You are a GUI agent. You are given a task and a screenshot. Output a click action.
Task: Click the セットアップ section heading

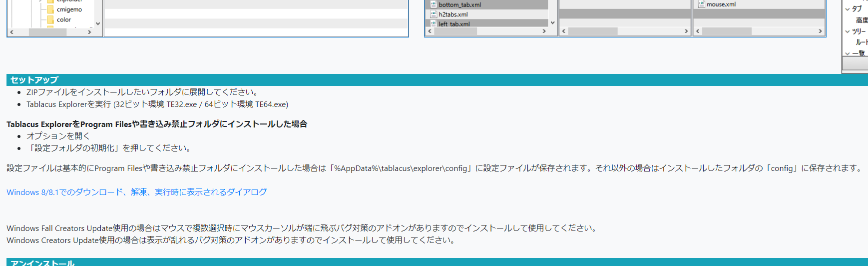tap(34, 80)
